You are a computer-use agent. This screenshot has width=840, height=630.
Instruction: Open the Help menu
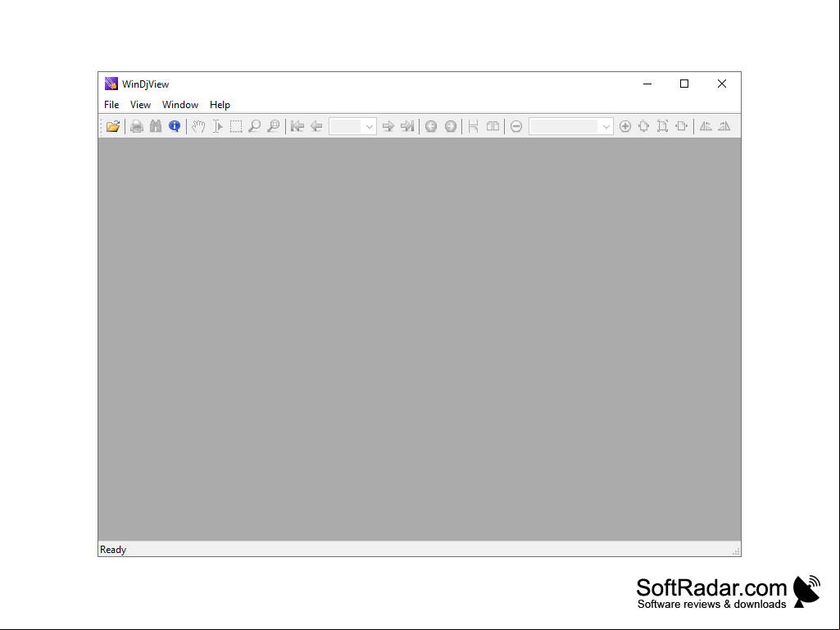tap(220, 105)
